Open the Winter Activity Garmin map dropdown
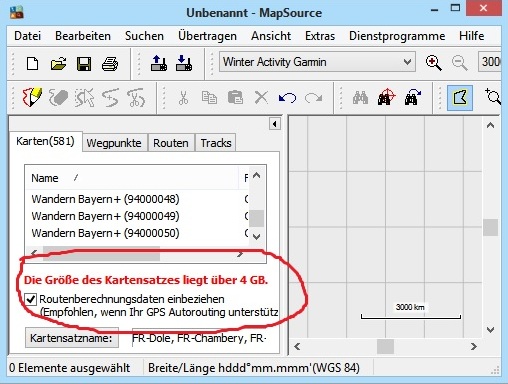Viewport: 508px width, 384px height. (x=317, y=62)
